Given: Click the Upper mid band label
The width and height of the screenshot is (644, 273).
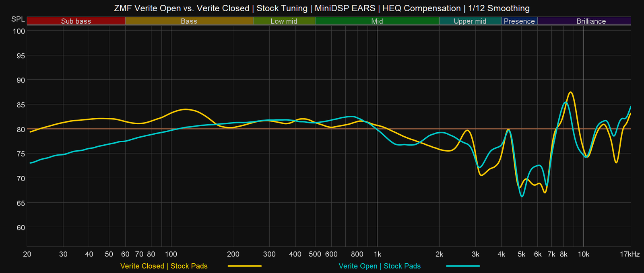Looking at the screenshot, I should tap(470, 21).
